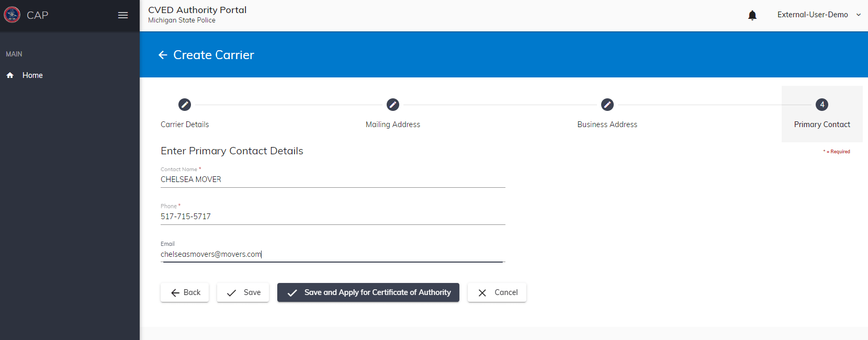Click into the Phone field
Screen dimensions: 868x340
click(333, 217)
